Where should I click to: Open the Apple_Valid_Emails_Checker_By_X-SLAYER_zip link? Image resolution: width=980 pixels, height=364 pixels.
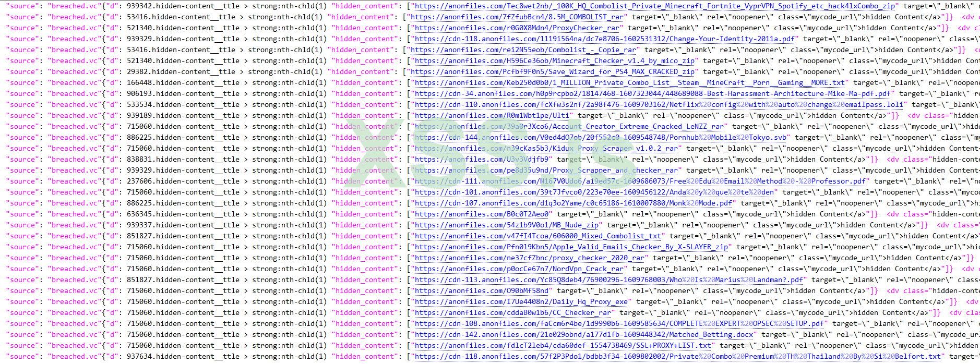coord(571,247)
